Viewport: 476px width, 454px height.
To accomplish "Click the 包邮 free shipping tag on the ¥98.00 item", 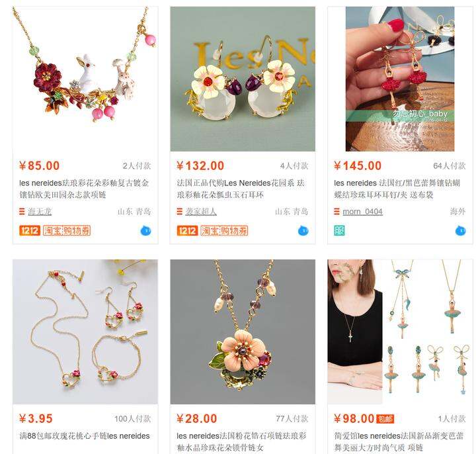I will click(x=385, y=419).
